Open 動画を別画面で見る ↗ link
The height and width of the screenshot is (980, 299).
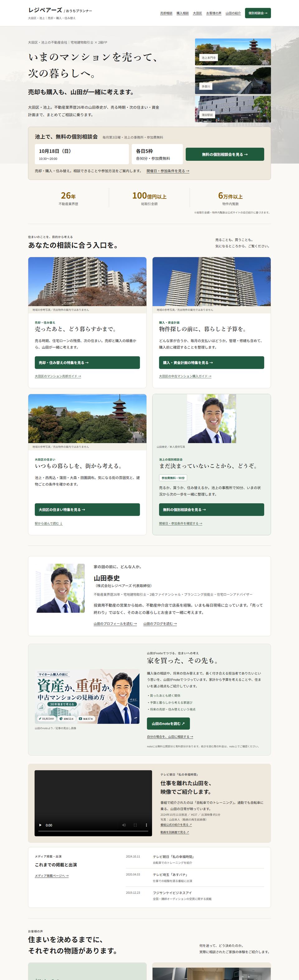(174, 832)
